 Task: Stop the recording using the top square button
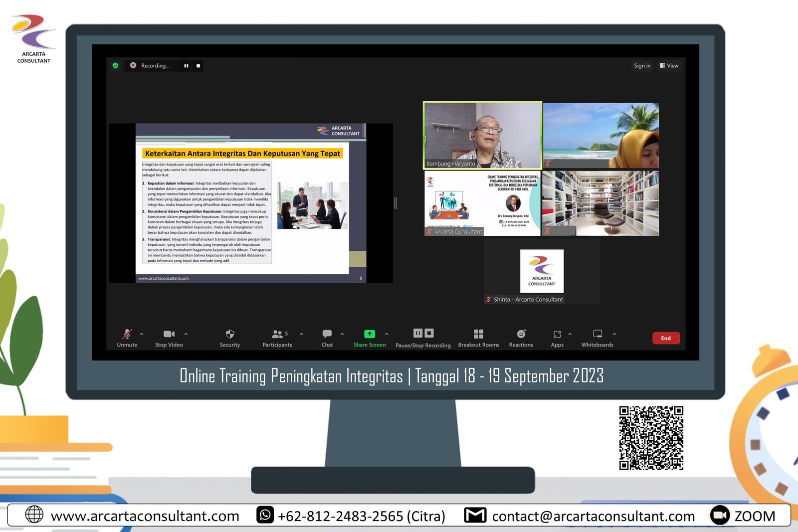[198, 66]
